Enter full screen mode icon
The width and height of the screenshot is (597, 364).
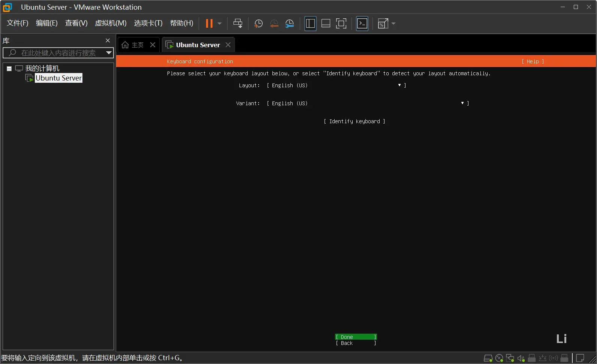[x=341, y=24]
